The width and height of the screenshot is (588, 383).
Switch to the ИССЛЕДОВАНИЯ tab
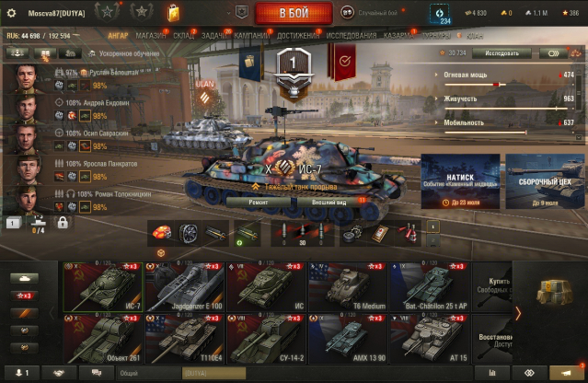(352, 36)
